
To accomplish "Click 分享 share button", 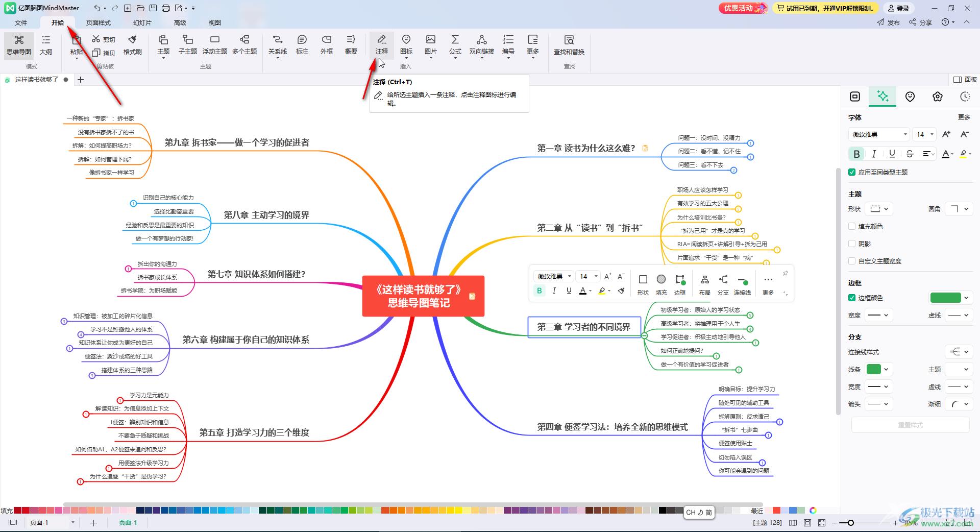I will click(921, 22).
